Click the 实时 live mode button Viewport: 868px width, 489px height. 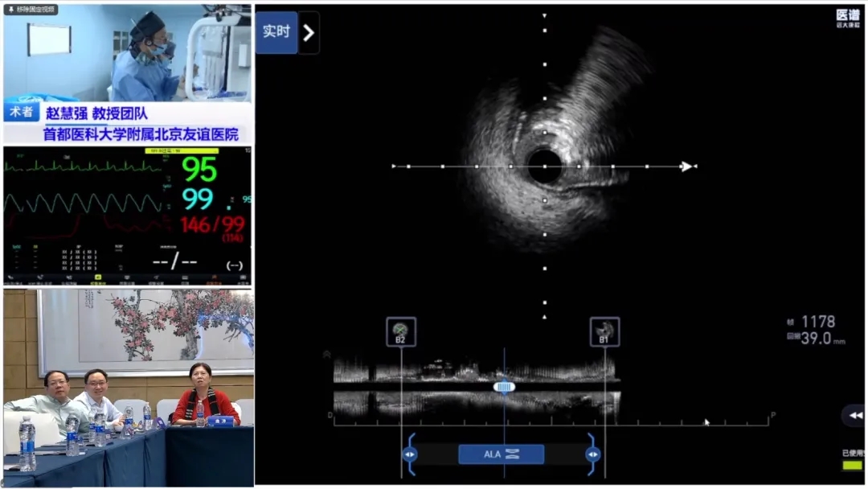276,32
